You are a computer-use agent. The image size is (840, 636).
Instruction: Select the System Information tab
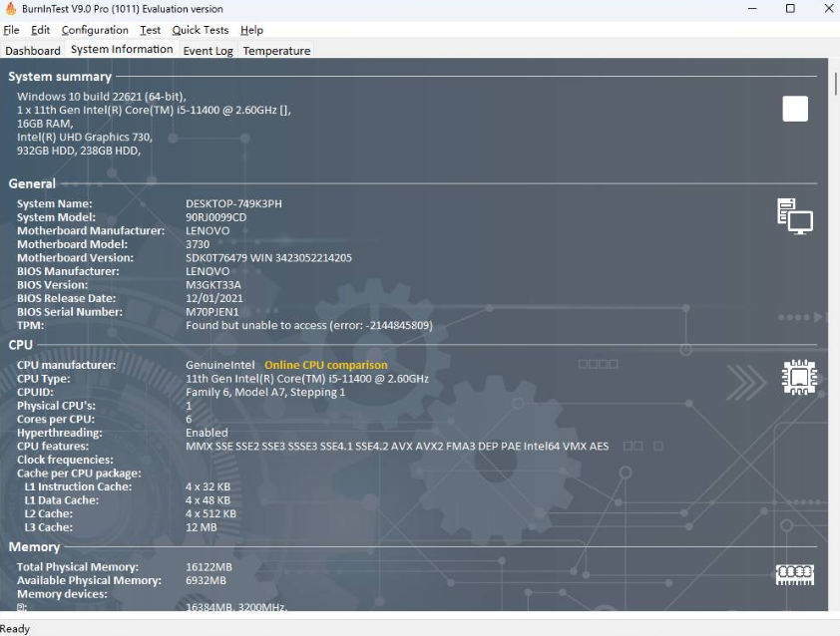pyautogui.click(x=122, y=50)
